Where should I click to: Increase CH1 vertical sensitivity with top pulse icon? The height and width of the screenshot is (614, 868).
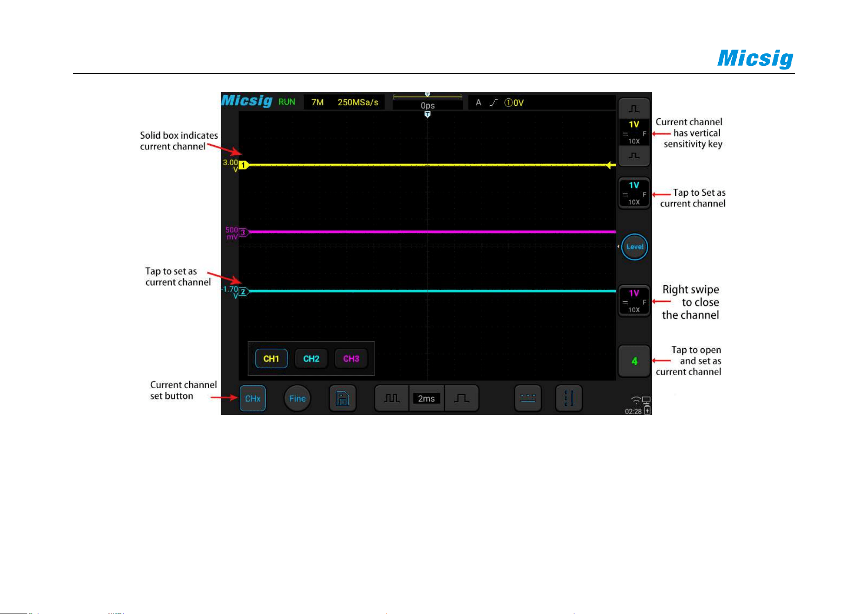pos(634,109)
